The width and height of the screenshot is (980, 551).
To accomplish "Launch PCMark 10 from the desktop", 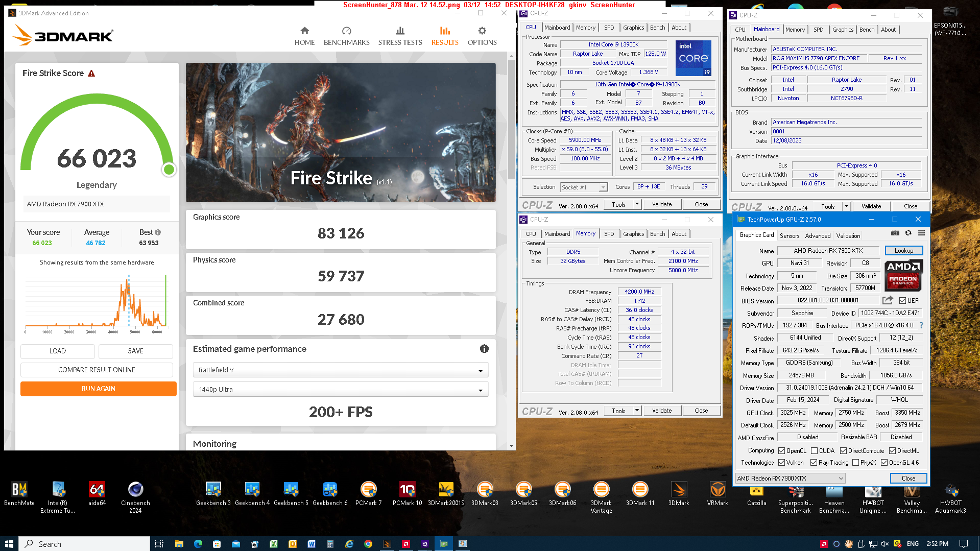I will click(408, 493).
